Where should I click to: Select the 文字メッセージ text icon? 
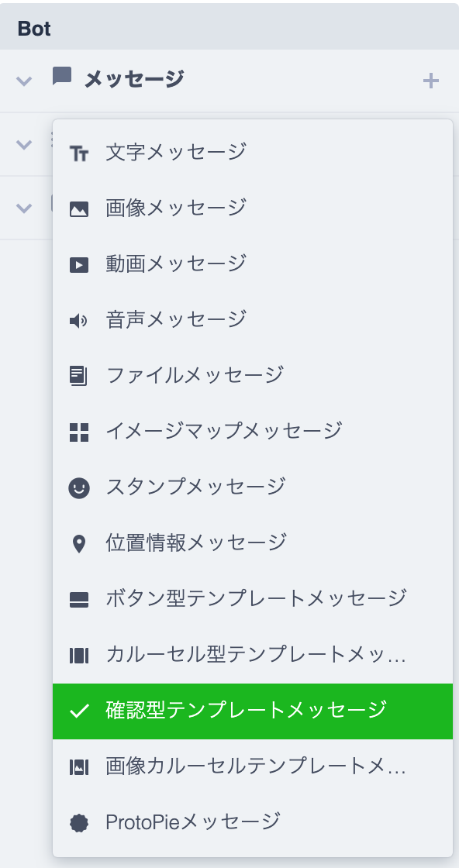(80, 152)
